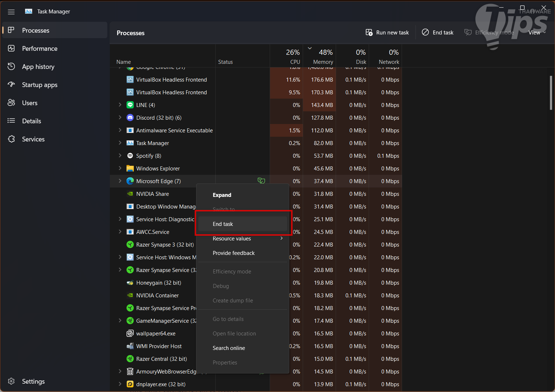Click the Services puzzle-gear icon in sidebar
Viewport: 555px width, 392px height.
(x=11, y=139)
